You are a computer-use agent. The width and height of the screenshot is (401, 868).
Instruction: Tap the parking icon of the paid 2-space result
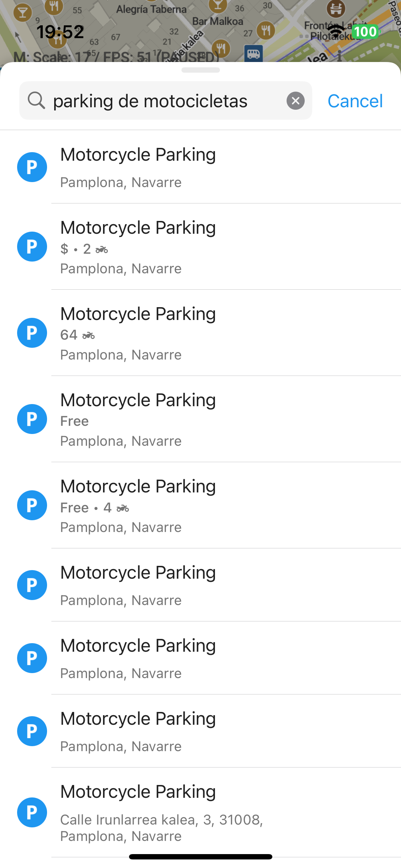pyautogui.click(x=32, y=247)
